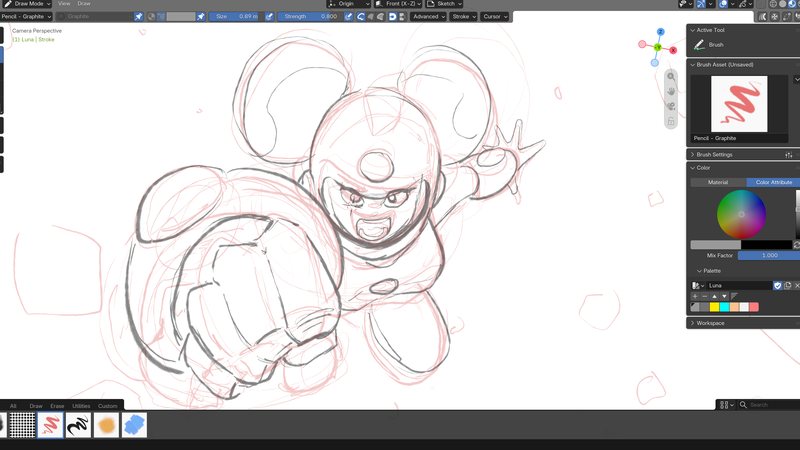Collapse the Active Tool panel
The image size is (800, 450).
pyautogui.click(x=693, y=30)
